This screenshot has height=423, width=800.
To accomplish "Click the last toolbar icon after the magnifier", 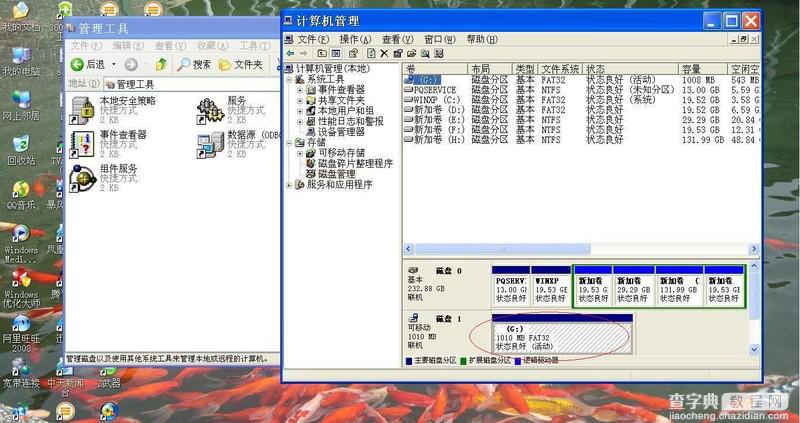I will pyautogui.click(x=438, y=53).
